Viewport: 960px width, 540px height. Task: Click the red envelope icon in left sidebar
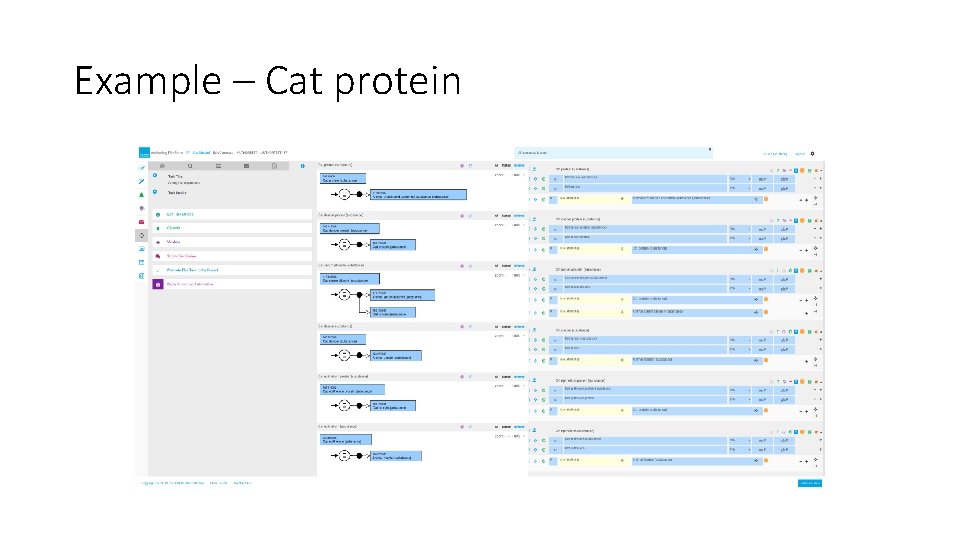142,221
